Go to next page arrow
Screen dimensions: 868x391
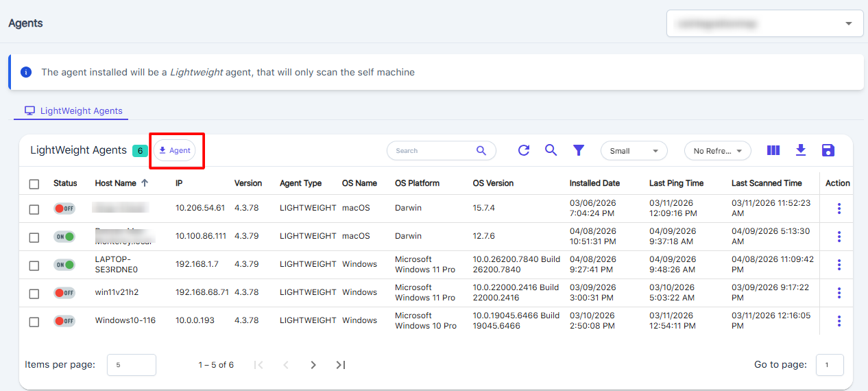[x=313, y=365]
